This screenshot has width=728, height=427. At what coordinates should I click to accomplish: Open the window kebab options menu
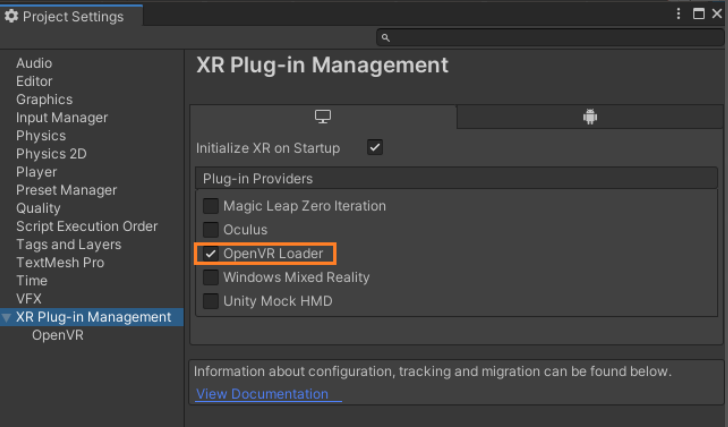[x=679, y=14]
